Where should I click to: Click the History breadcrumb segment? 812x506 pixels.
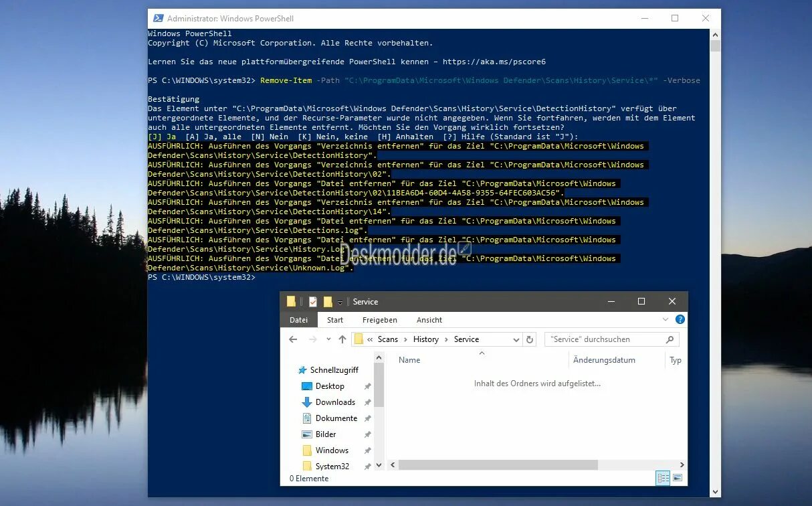(x=426, y=339)
